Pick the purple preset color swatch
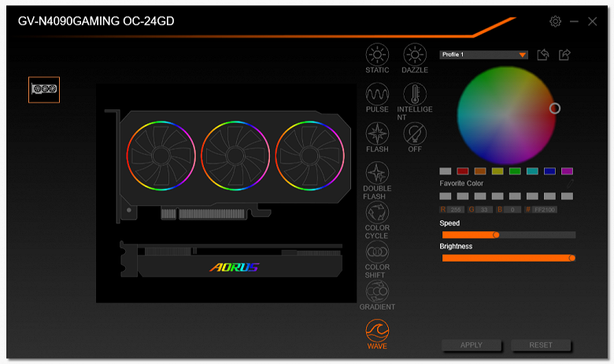The height and width of the screenshot is (364, 614). (x=567, y=171)
